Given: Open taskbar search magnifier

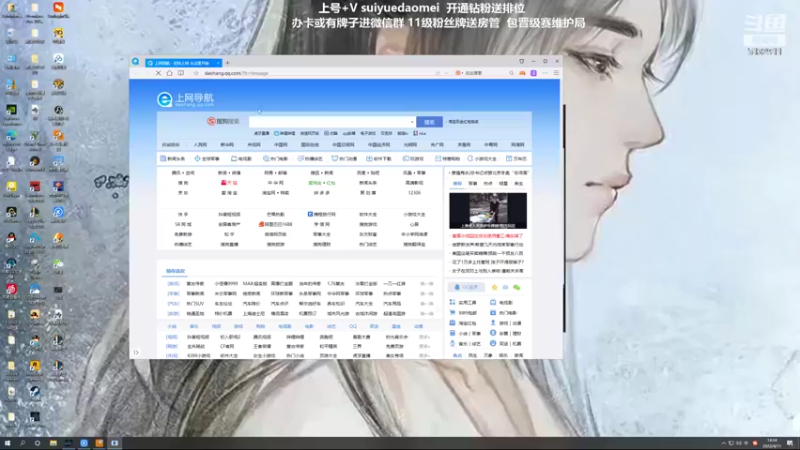Looking at the screenshot, I should (22, 443).
